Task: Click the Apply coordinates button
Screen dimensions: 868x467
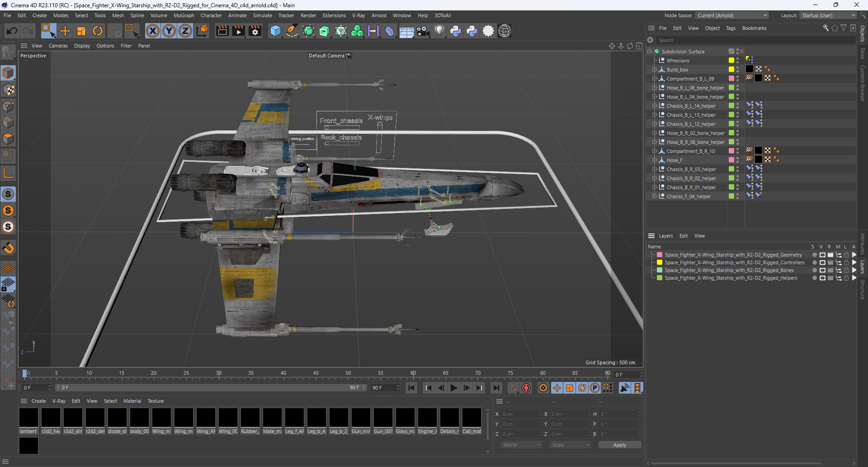Action: [x=620, y=445]
